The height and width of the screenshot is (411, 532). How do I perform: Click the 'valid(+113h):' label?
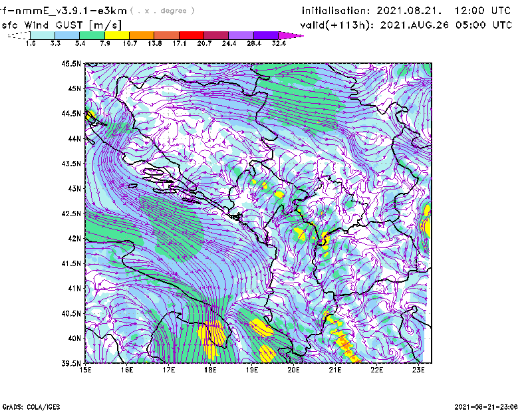pyautogui.click(x=338, y=25)
